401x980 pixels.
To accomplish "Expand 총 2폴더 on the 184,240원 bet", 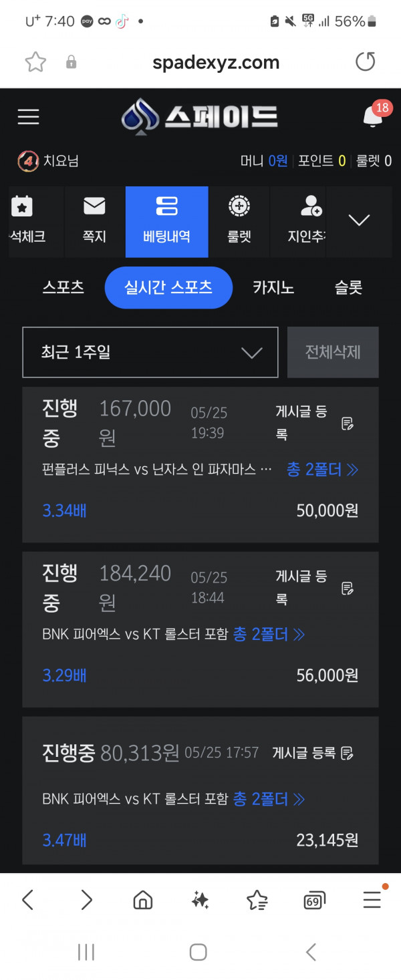I will (x=269, y=634).
